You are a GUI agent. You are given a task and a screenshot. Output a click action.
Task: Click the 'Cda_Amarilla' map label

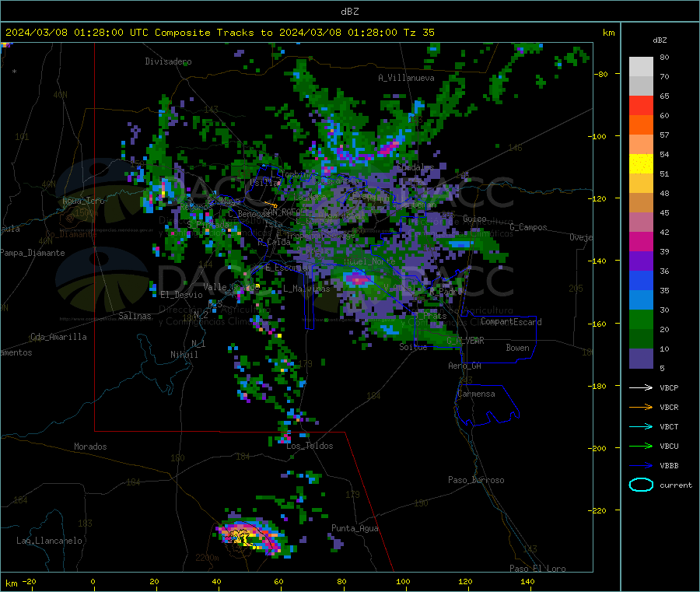click(x=58, y=337)
